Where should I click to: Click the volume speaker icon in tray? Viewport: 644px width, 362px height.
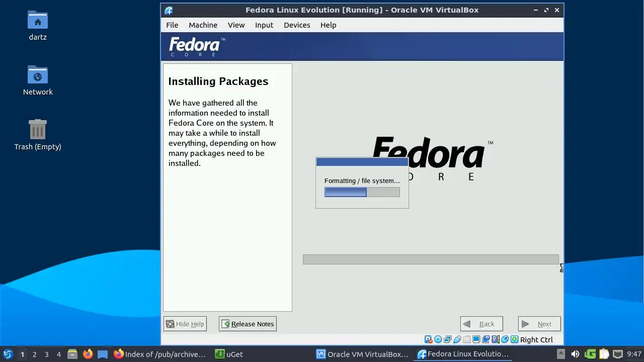tap(575, 354)
